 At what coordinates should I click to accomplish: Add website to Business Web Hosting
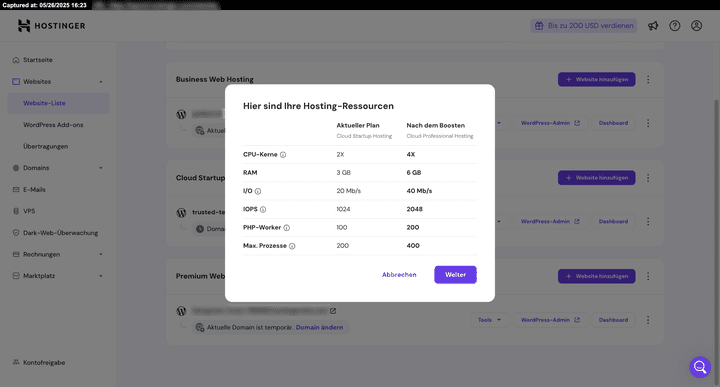(x=596, y=79)
